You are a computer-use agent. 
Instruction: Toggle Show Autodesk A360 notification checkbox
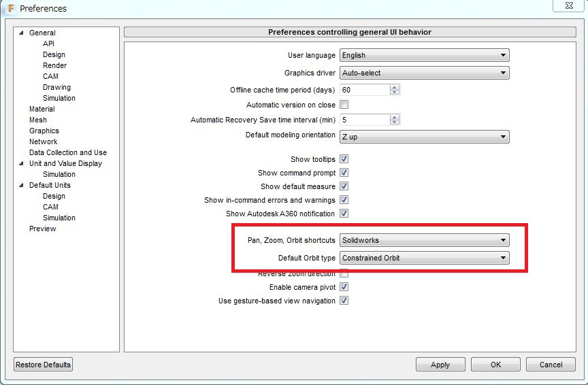[344, 214]
